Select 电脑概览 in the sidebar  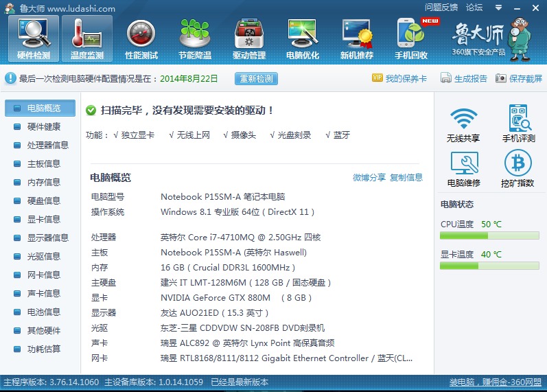40,108
